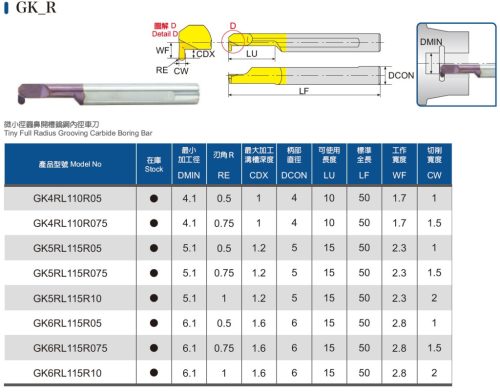Click RE value 0.75 in GK4RL110R075 row

[x=224, y=223]
